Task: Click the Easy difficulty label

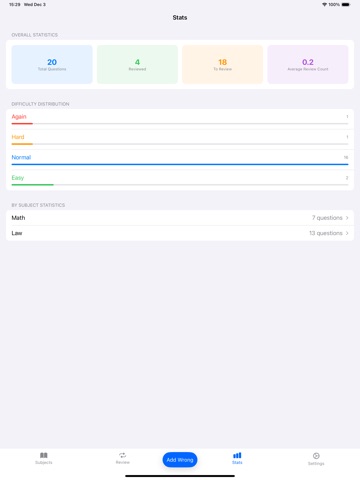Action: 18,178
